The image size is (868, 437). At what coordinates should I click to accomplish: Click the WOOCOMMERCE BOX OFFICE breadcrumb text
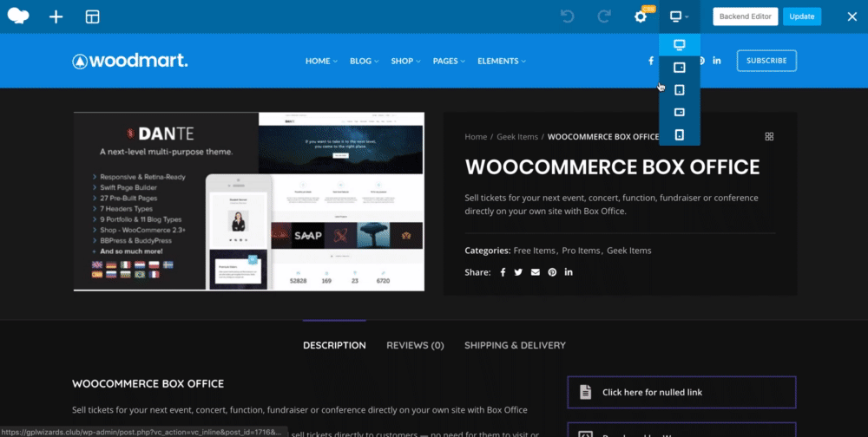603,137
